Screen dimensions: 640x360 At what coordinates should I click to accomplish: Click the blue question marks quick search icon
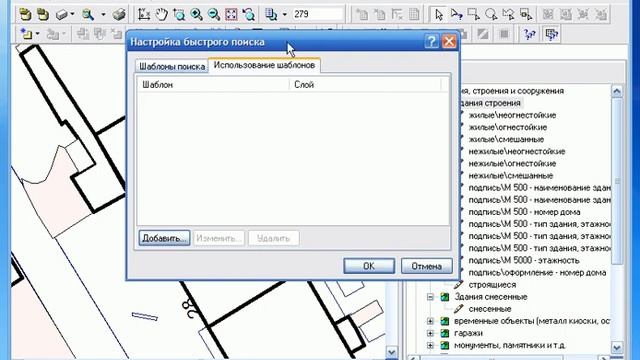click(x=529, y=34)
